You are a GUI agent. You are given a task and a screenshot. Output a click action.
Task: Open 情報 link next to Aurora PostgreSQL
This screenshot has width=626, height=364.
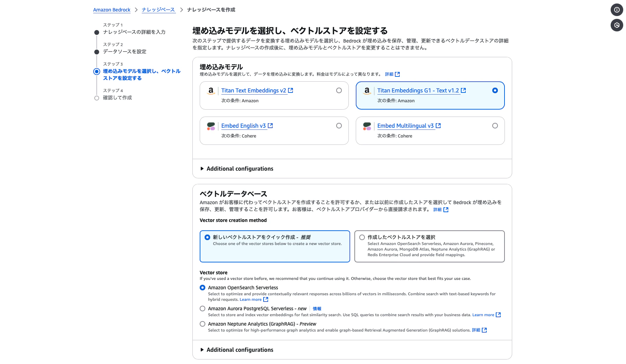tap(317, 309)
